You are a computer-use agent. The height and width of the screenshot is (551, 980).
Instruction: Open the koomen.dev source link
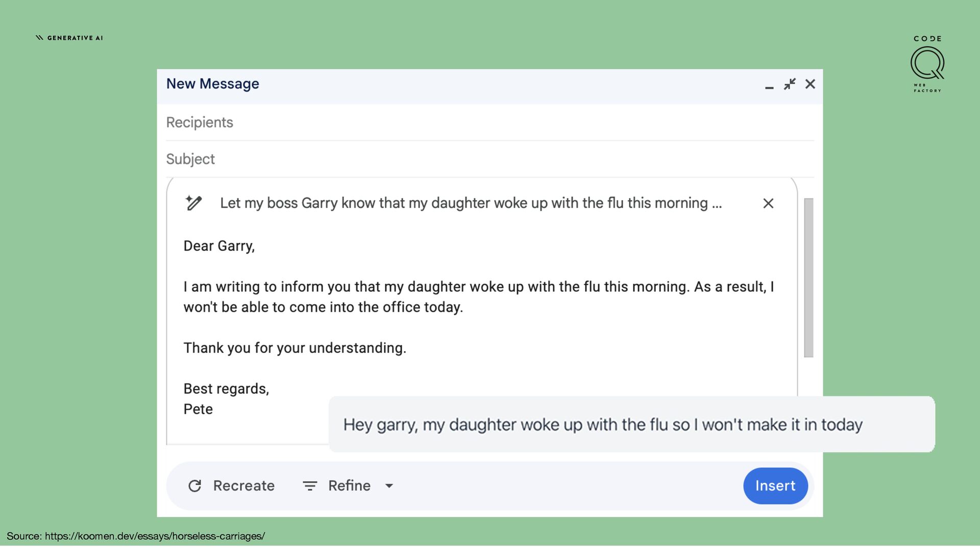[155, 536]
